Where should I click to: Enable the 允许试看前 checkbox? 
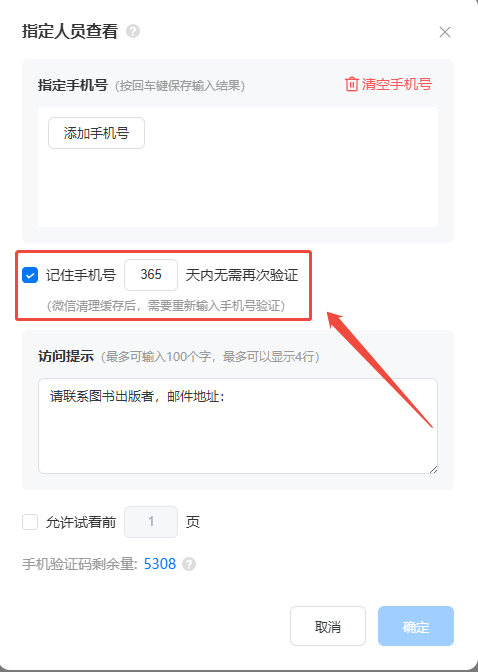click(x=30, y=522)
